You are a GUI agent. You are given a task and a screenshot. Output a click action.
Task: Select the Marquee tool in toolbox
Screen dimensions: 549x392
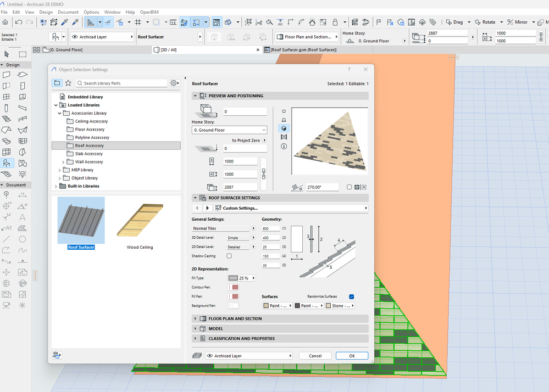23,54
